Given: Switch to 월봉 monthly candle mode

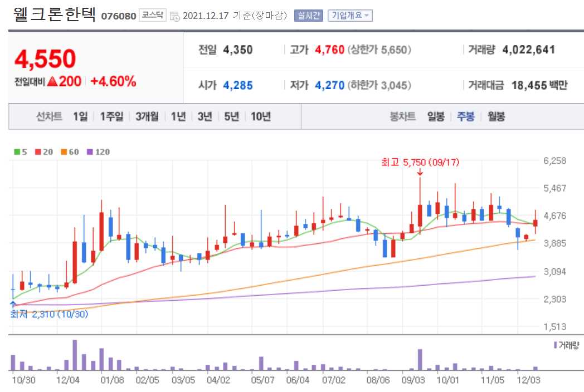Looking at the screenshot, I should [495, 116].
